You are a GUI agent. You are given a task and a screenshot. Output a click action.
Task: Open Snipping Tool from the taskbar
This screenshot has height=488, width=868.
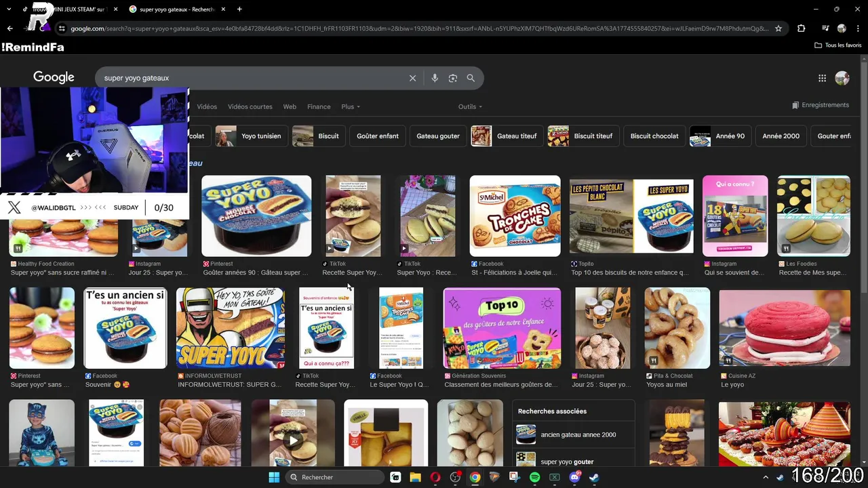pos(515,477)
